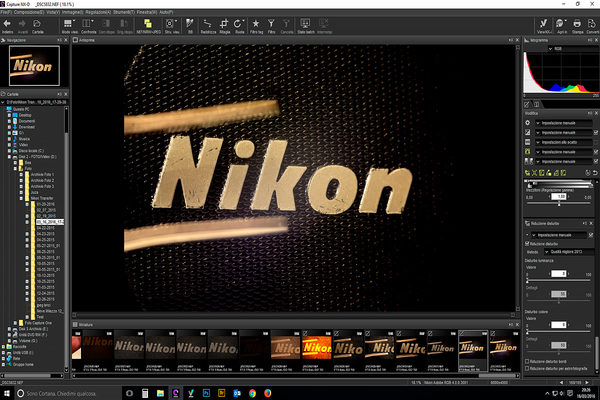
Task: Expand the Modo visu. view mode dropdown
Action: 71,23
